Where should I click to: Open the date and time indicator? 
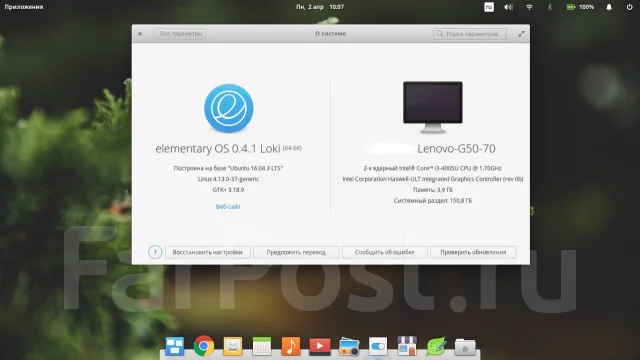(x=320, y=7)
